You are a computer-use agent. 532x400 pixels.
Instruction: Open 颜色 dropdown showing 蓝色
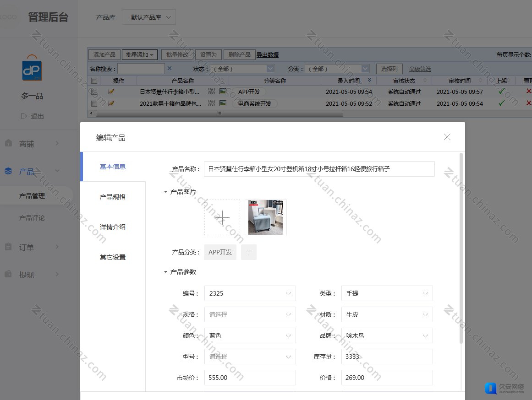(250, 335)
